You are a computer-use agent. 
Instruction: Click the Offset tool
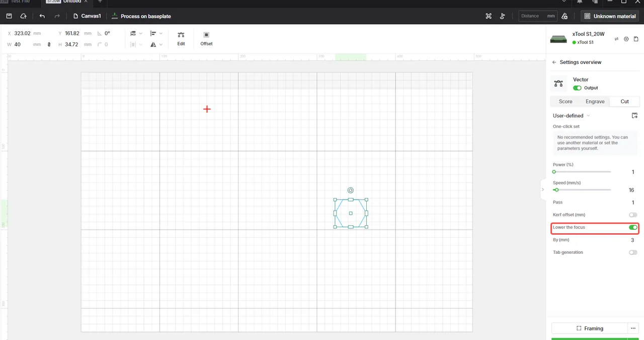click(x=206, y=38)
